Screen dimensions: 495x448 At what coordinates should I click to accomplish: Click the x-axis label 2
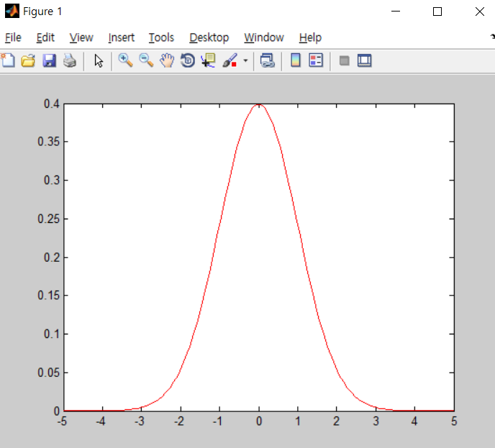(336, 421)
